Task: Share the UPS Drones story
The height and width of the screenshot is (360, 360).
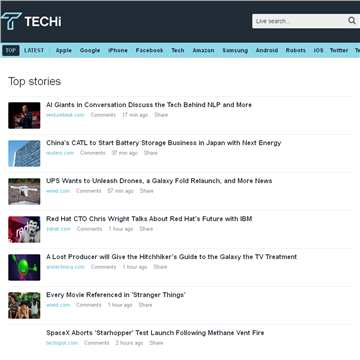Action: [146, 191]
